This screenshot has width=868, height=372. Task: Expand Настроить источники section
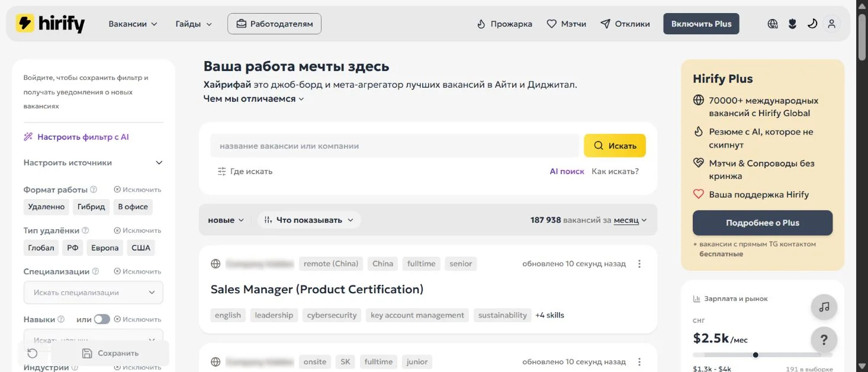click(93, 162)
